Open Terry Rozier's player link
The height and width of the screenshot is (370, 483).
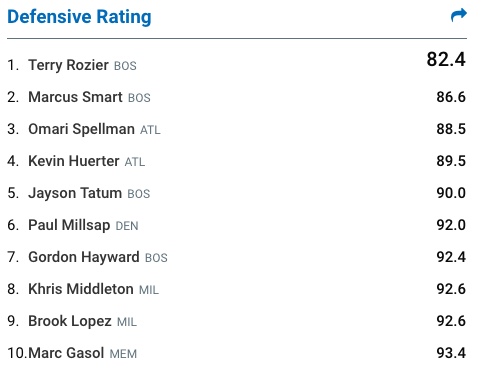pyautogui.click(x=68, y=65)
